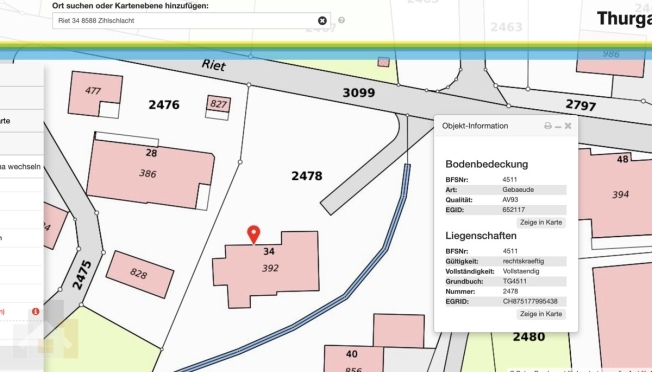Click house number 34 label

tap(269, 251)
